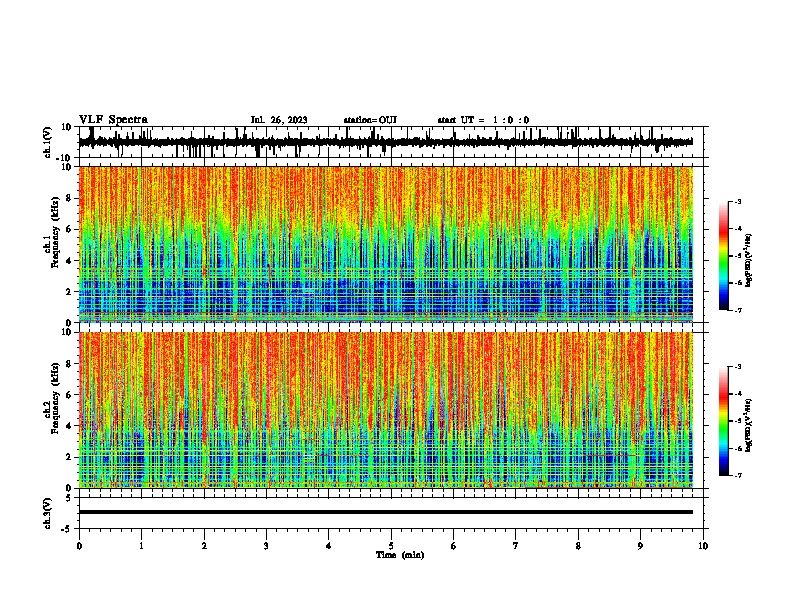Click the "2" kHz tick on ch.2 spectrogram
This screenshot has width=792, height=612.
coord(70,457)
